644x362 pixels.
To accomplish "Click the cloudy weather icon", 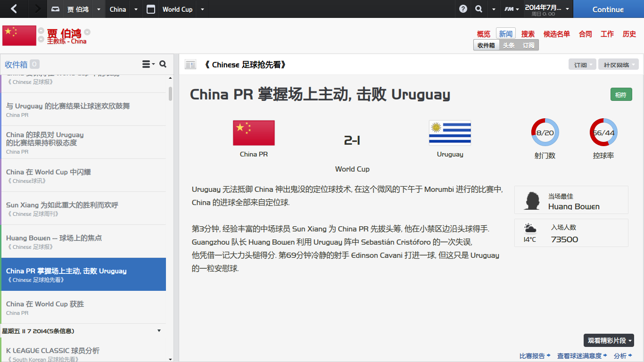I will [x=530, y=229].
